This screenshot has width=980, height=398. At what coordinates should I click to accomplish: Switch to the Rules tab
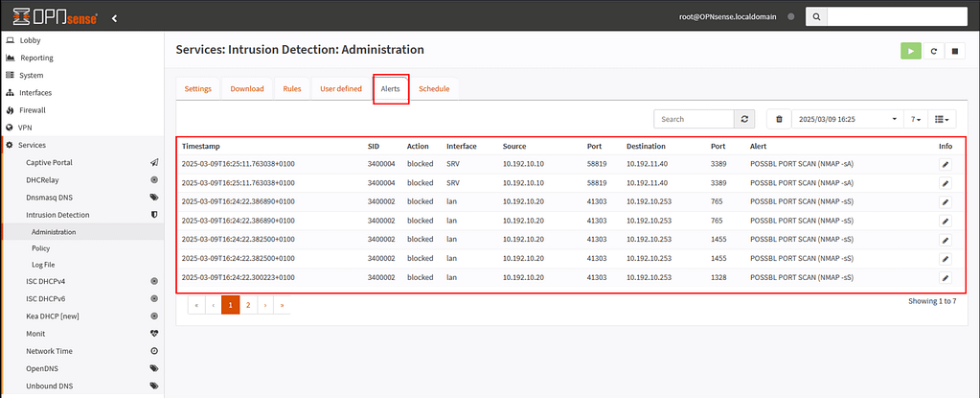tap(292, 89)
